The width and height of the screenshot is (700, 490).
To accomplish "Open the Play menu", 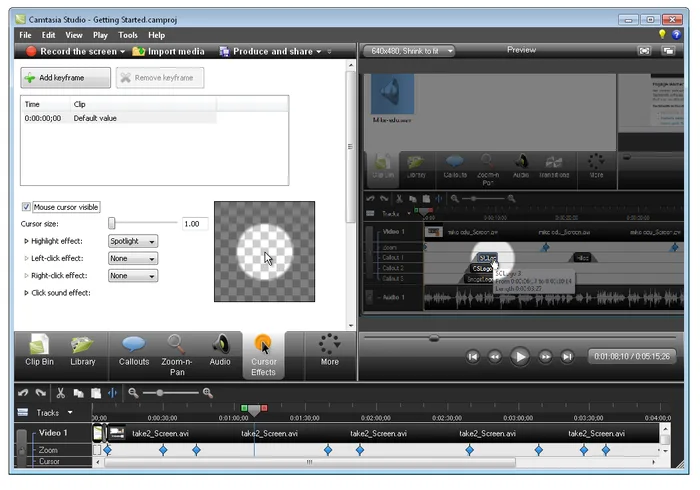I will click(x=100, y=35).
